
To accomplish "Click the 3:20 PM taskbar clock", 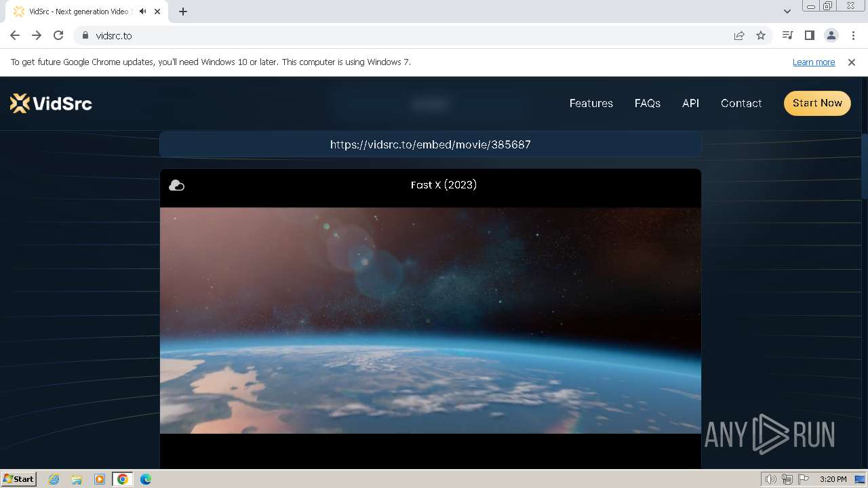I will 833,479.
